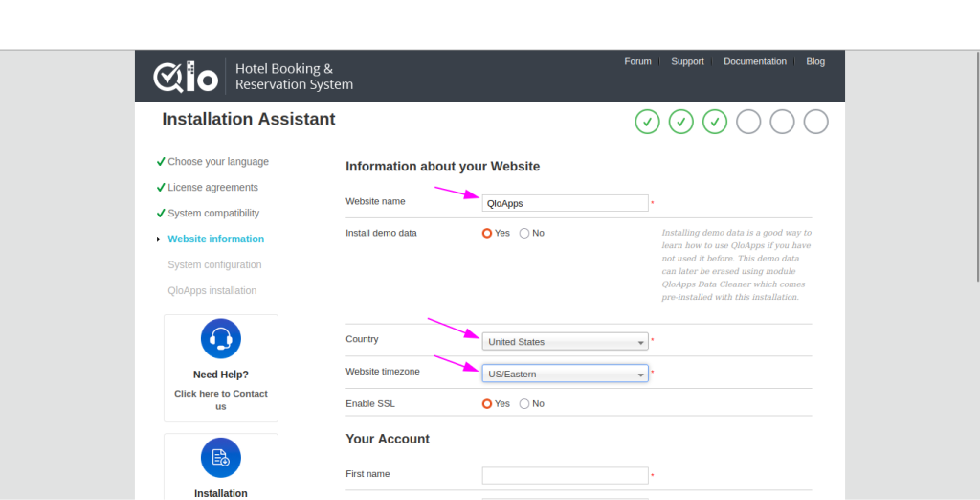Click the third completed step circle

pyautogui.click(x=715, y=122)
